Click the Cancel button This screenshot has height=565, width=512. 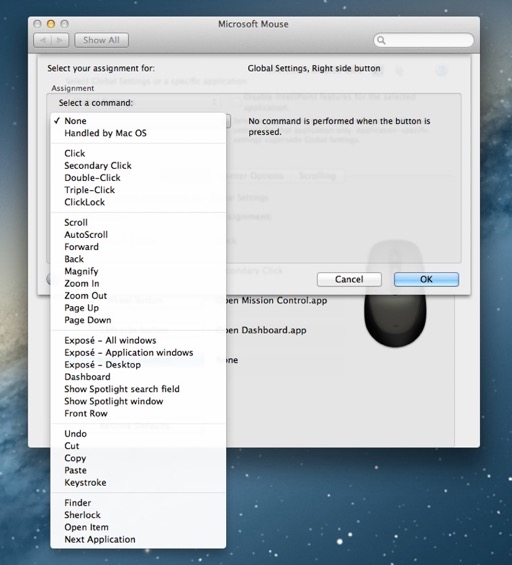(x=349, y=280)
